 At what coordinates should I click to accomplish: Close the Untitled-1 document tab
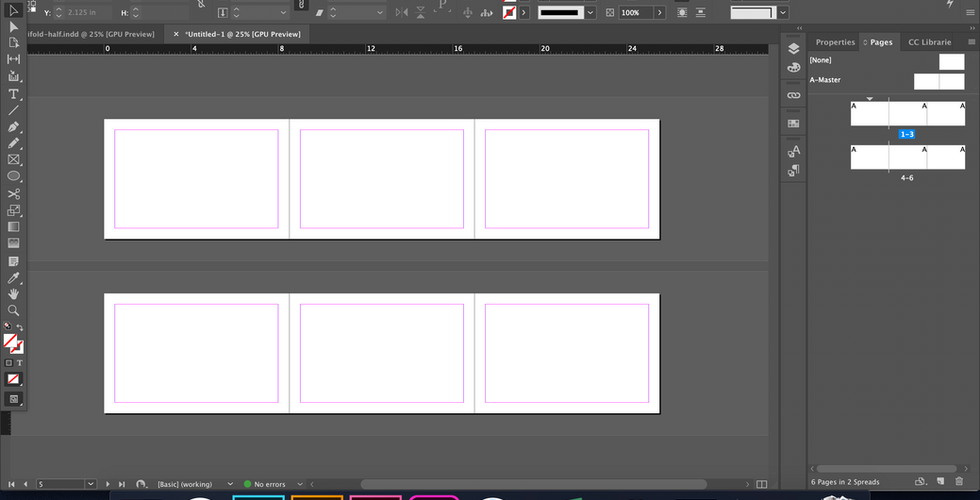[176, 34]
